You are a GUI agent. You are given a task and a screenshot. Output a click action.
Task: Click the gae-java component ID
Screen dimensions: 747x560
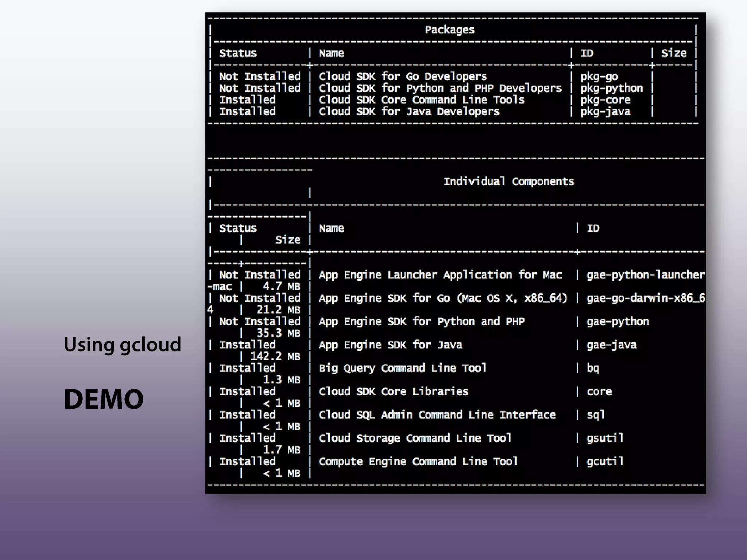tap(611, 345)
